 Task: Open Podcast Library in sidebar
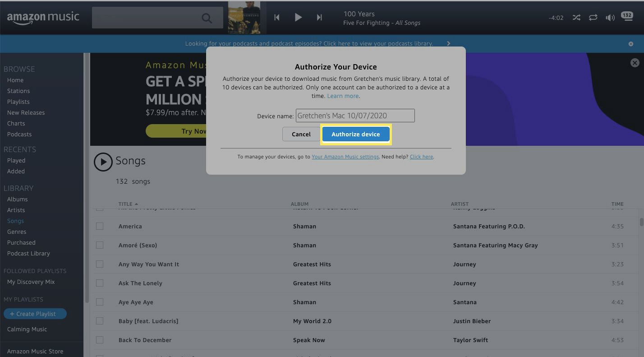[x=28, y=253]
